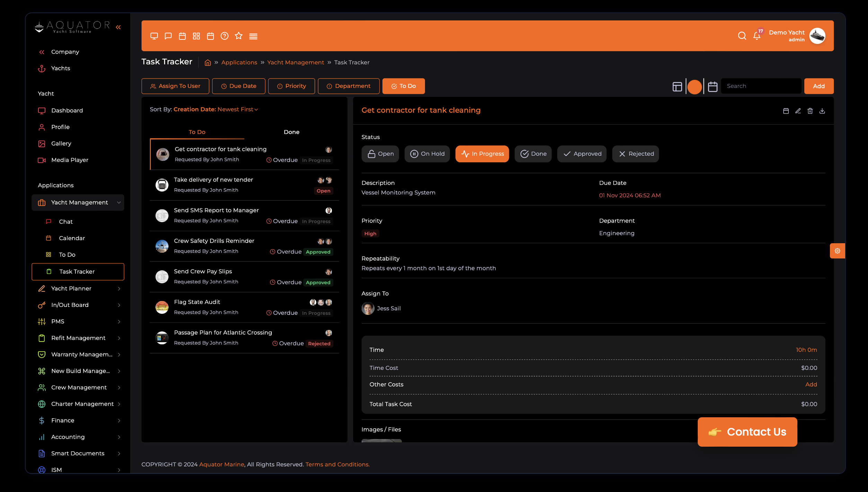Open the monitor icon in the orange toolbar
868x492 pixels.
pos(154,36)
